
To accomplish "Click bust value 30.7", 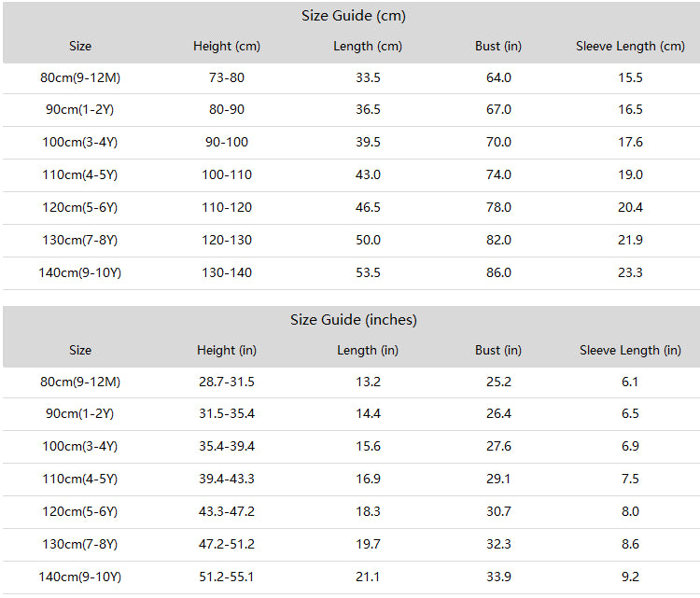I will pyautogui.click(x=498, y=511).
